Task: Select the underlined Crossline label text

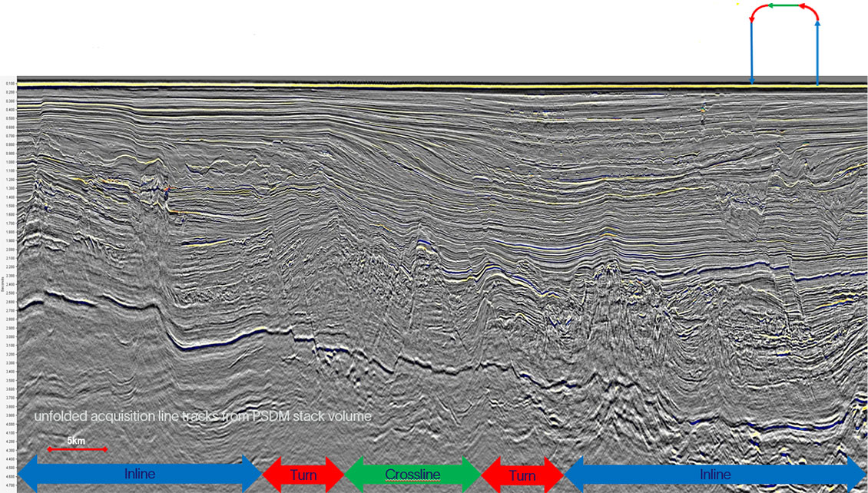Action: coord(412,475)
